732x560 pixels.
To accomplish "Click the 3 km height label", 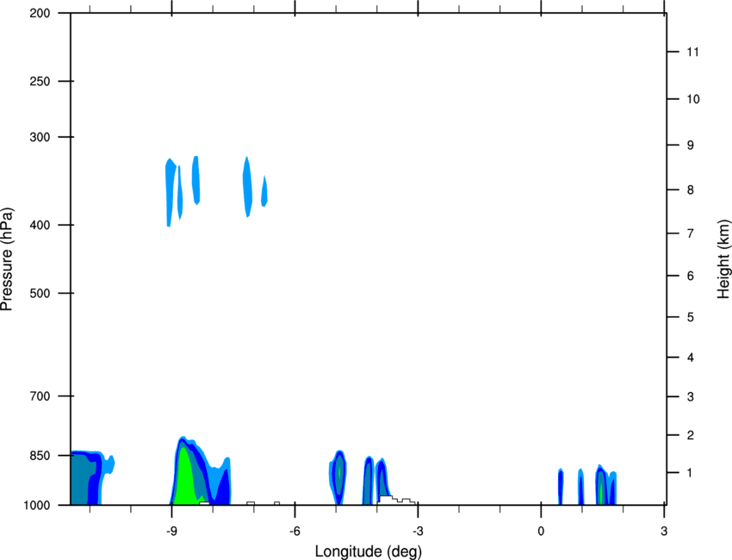I will click(691, 397).
